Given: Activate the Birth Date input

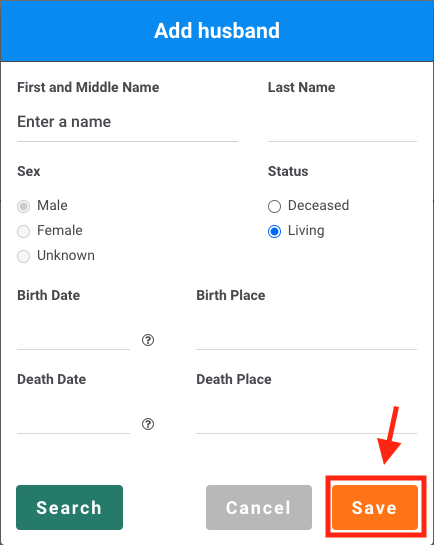Looking at the screenshot, I should tap(73, 332).
